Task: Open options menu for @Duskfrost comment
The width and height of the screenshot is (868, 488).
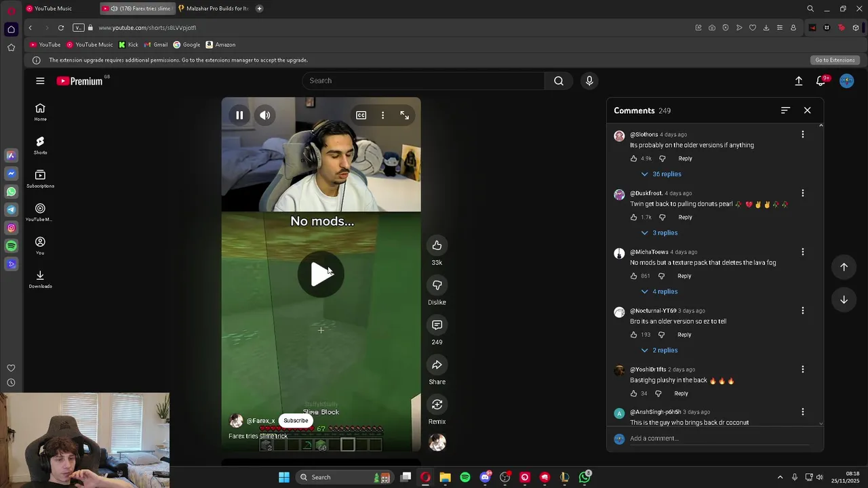Action: [802, 193]
